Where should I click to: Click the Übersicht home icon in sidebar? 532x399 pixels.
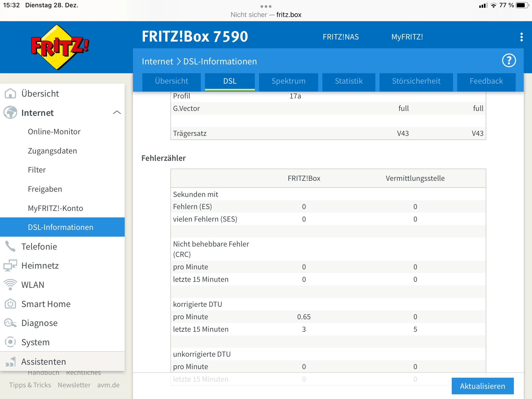[10, 94]
